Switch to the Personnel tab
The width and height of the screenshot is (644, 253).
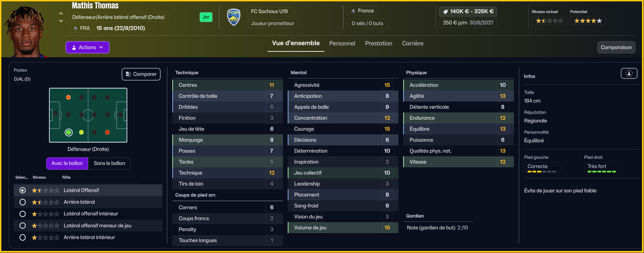[x=342, y=44]
